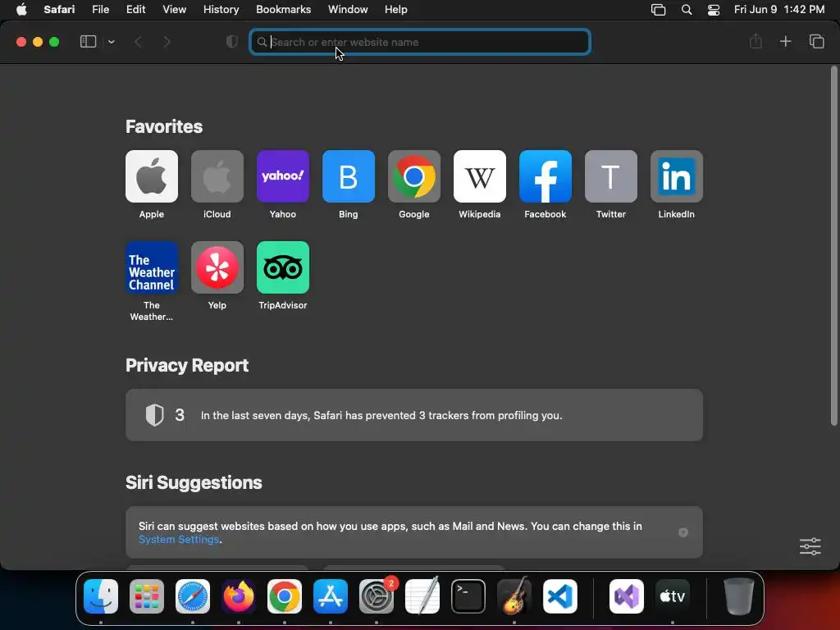Show the tab overview

816,41
